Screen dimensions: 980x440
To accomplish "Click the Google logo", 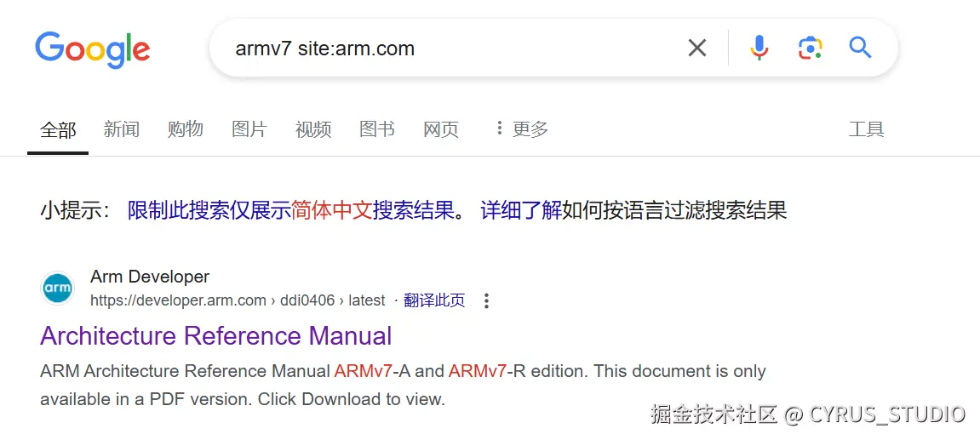I will pyautogui.click(x=93, y=50).
